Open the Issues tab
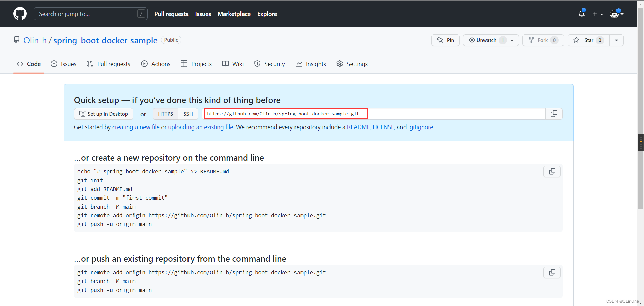 (x=63, y=64)
